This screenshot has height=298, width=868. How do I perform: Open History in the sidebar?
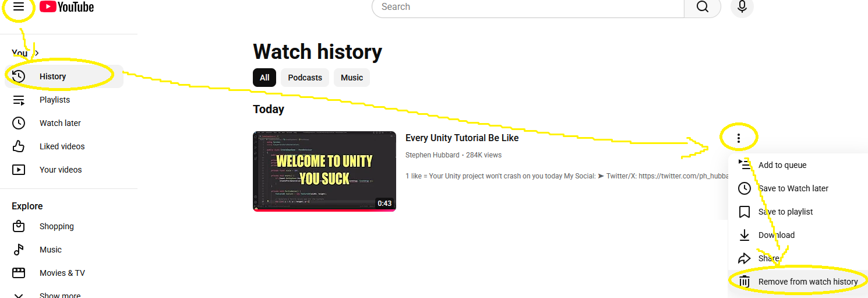[64, 76]
